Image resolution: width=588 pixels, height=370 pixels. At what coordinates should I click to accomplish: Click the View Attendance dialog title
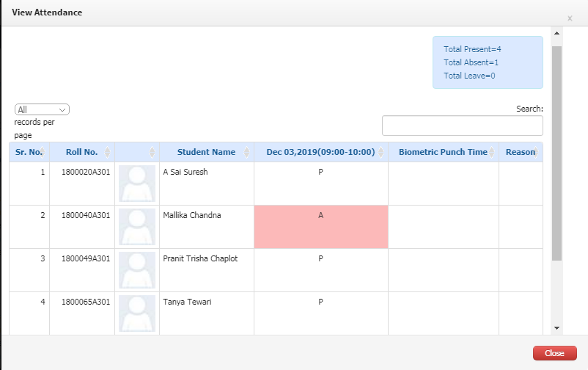[47, 12]
